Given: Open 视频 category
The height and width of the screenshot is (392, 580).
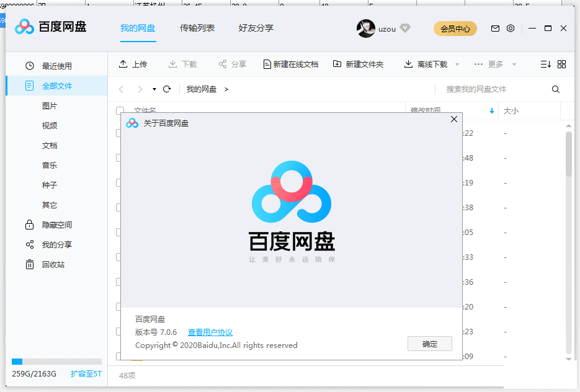Looking at the screenshot, I should click(x=50, y=126).
